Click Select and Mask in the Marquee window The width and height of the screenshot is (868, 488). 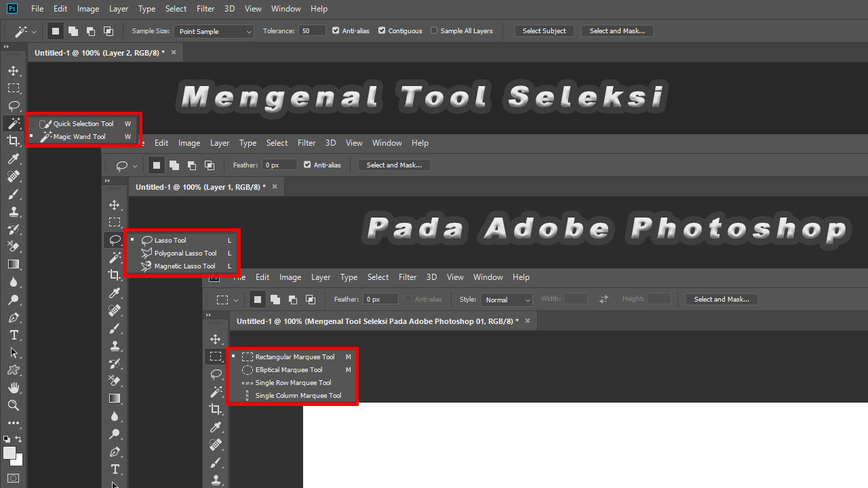722,300
